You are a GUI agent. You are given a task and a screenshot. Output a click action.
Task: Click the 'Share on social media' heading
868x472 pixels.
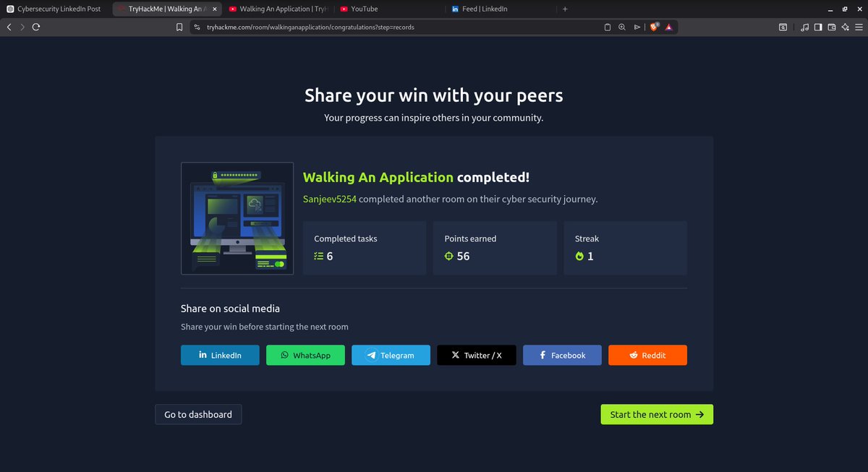(230, 309)
